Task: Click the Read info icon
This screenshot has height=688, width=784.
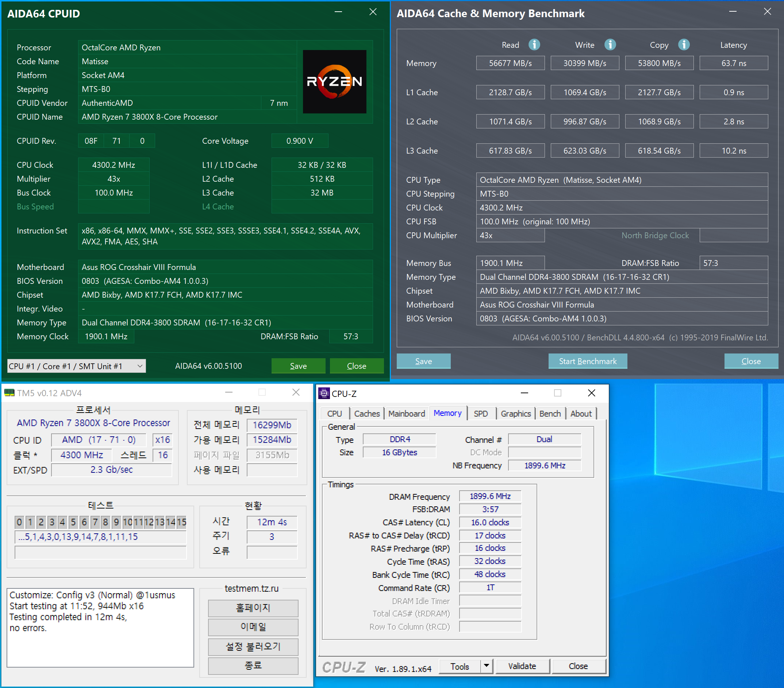Action: (534, 45)
